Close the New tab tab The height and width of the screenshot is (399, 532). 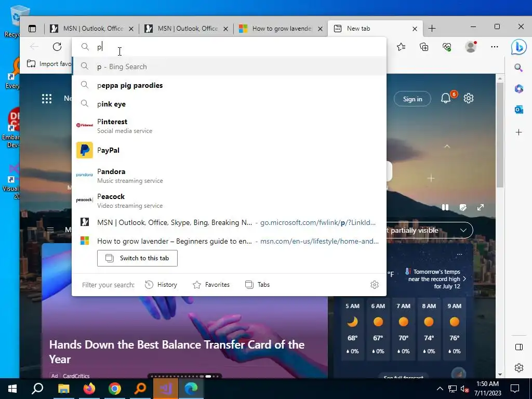[x=415, y=29]
